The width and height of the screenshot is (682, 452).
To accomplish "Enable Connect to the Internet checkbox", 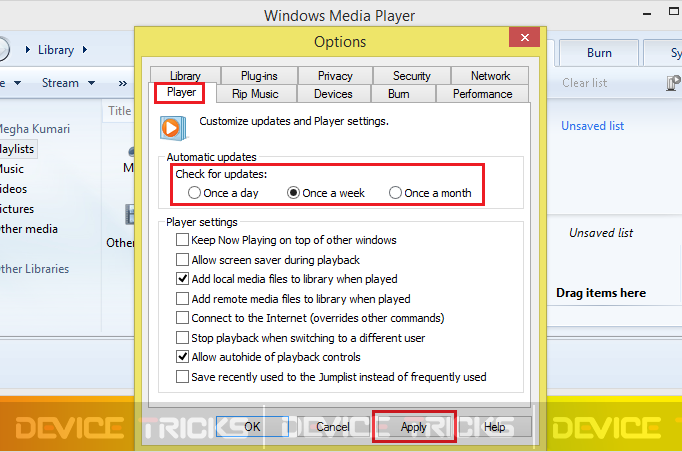I will (182, 318).
